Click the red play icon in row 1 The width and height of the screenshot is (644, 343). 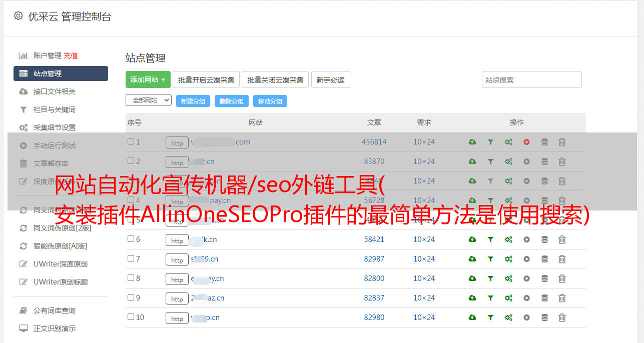click(526, 142)
